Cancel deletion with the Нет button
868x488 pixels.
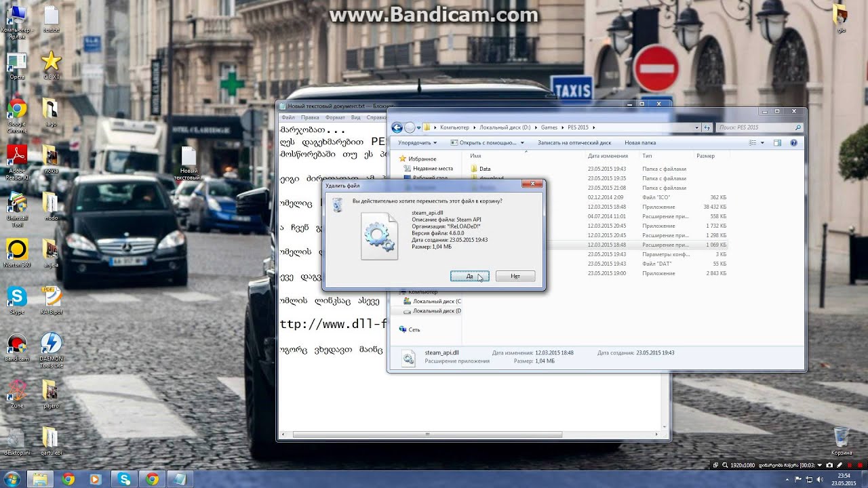[x=515, y=276]
